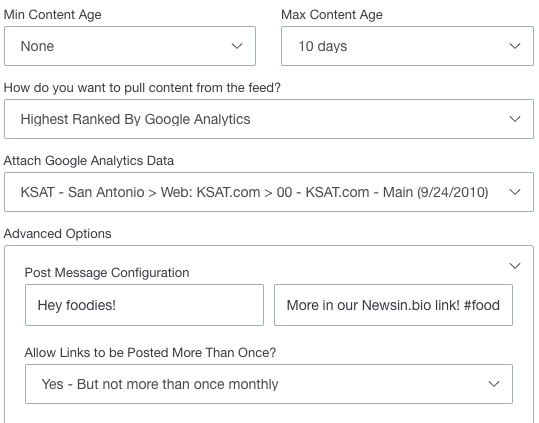Open the Min Content Age dropdown showing None

130,46
